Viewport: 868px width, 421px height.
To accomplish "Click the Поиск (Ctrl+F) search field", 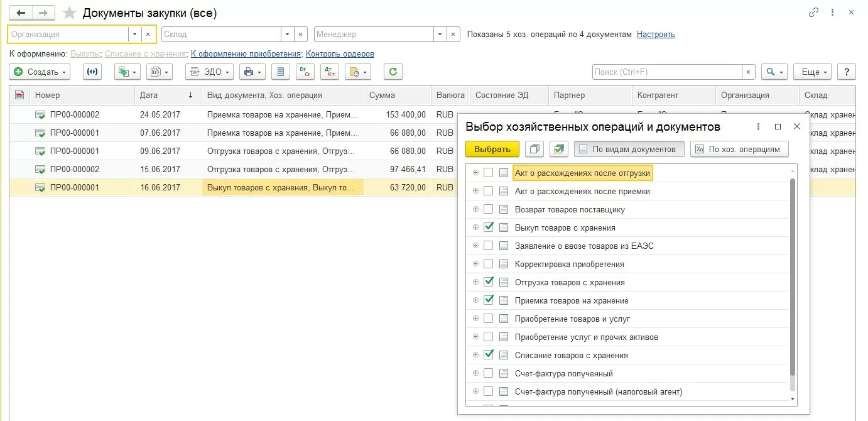I will [x=667, y=72].
